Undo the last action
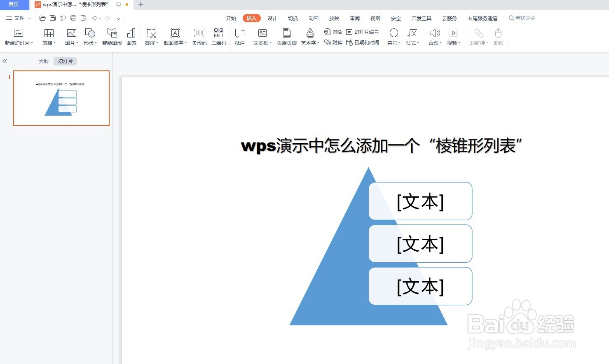609x364 pixels. coord(94,18)
